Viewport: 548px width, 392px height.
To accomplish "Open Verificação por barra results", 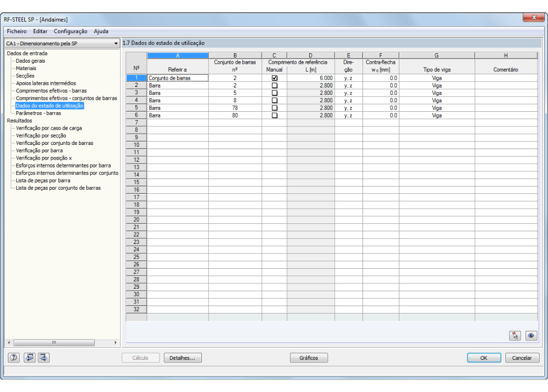I will pyautogui.click(x=40, y=151).
